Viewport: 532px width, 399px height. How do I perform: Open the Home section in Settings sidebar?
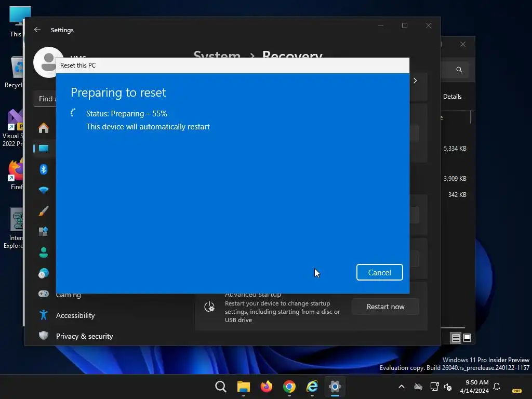(x=44, y=128)
